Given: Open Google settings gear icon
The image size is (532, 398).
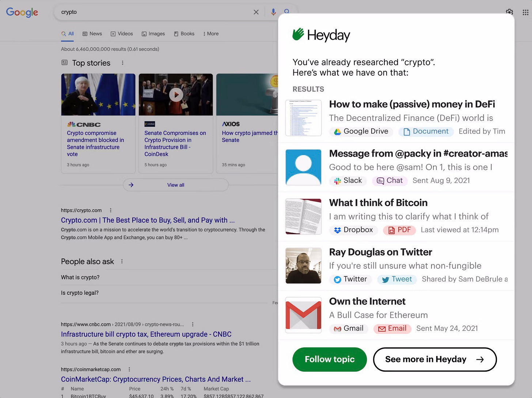Looking at the screenshot, I should 509,12.
